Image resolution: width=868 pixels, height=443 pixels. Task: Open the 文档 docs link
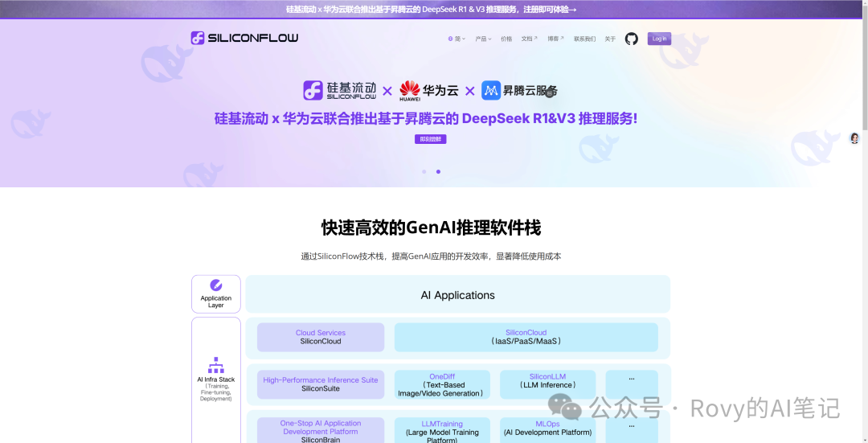pyautogui.click(x=529, y=39)
